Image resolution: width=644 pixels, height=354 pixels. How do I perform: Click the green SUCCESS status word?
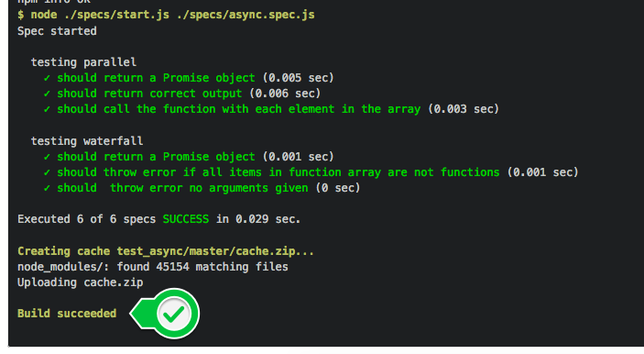(186, 219)
